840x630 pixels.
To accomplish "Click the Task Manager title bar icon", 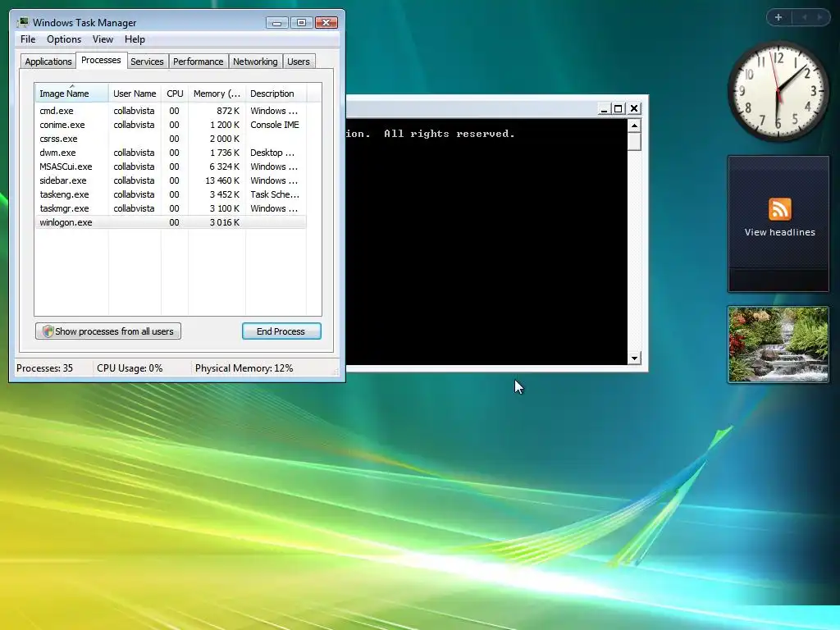I will (23, 22).
